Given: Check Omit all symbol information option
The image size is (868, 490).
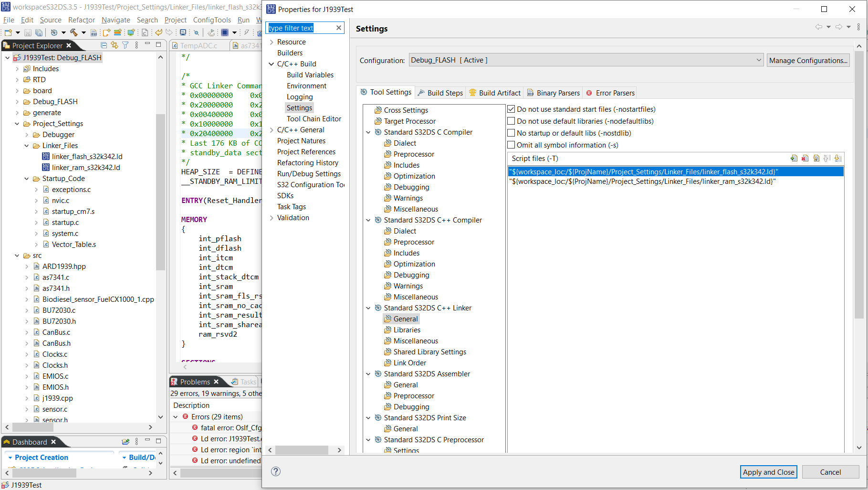Looking at the screenshot, I should coord(511,145).
